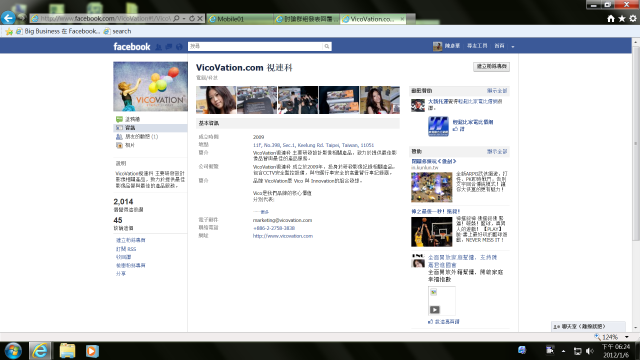Viewport: 640px width, 360px height.
Task: Open the first photo strip thumbnail of a woman's face
Action: coord(216,100)
